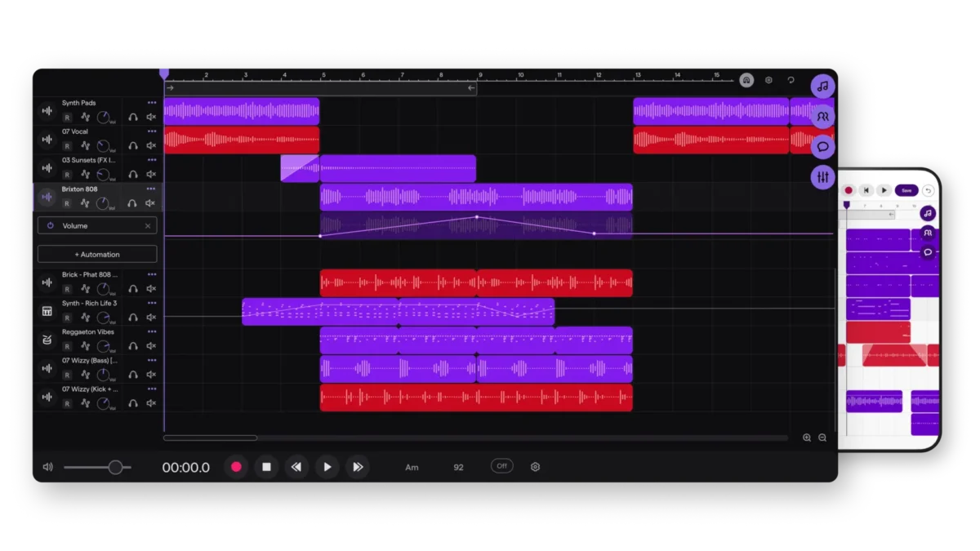Open the mixer panel icon on right sidebar
Screen dimensions: 980x551
(822, 177)
